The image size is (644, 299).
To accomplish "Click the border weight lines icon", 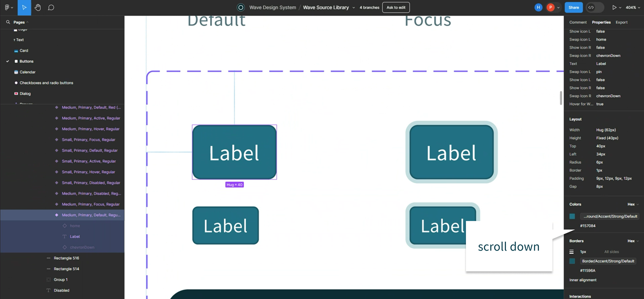I will (x=572, y=252).
